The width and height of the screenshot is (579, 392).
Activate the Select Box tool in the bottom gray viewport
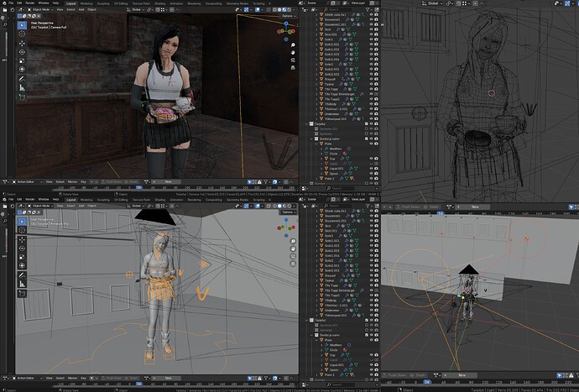(x=22, y=222)
